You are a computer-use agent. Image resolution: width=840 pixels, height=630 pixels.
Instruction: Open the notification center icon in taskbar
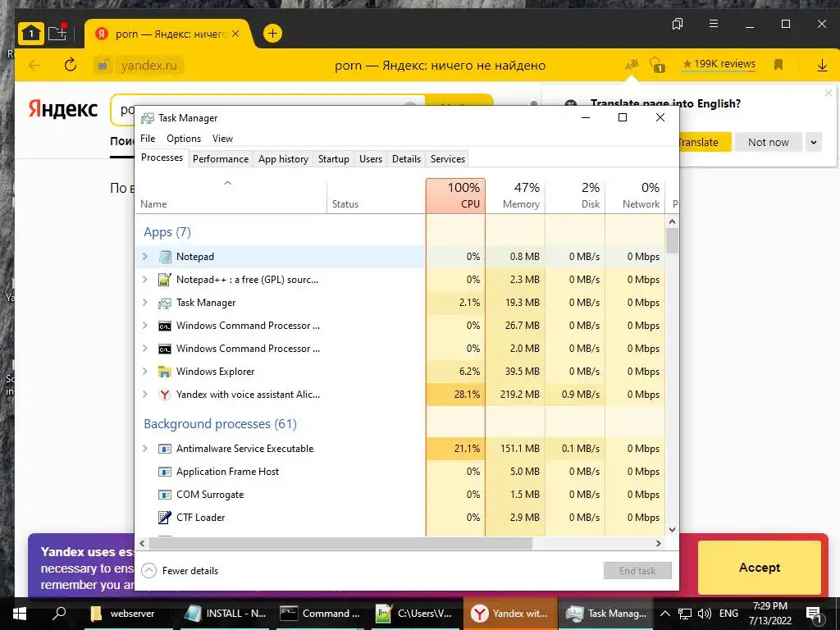(815, 614)
